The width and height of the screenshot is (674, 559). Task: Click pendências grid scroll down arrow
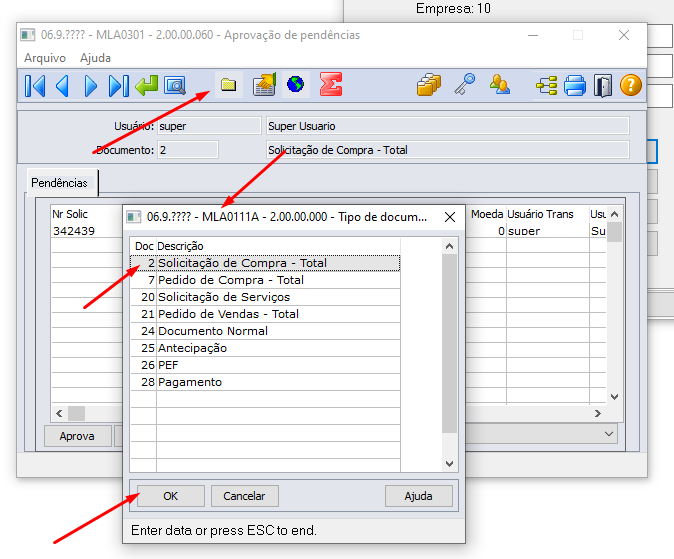pos(615,397)
